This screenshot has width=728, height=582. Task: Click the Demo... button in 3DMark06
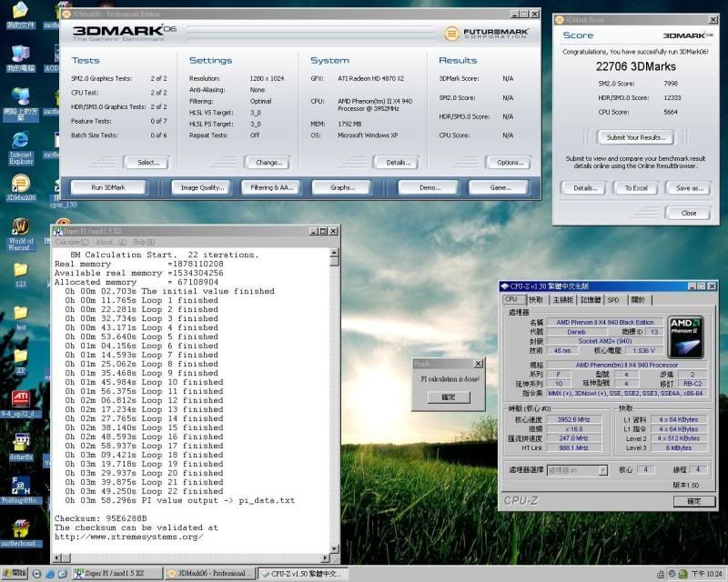429,187
